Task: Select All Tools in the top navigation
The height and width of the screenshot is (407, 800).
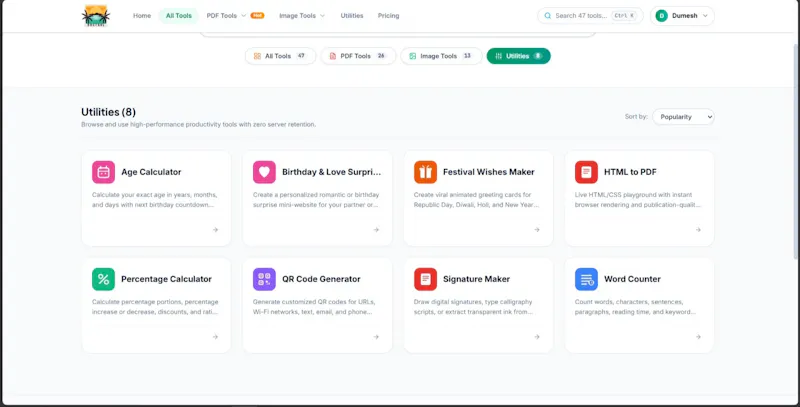Action: [x=179, y=16]
